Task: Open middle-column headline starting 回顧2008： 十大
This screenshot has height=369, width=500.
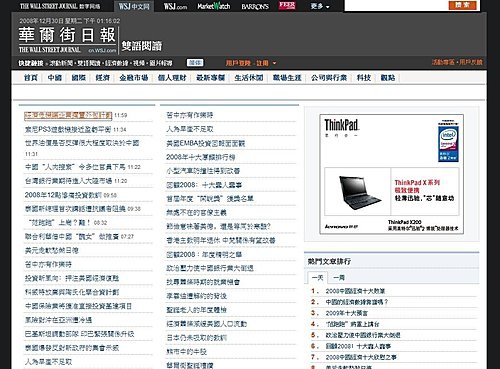Action: pos(204,185)
